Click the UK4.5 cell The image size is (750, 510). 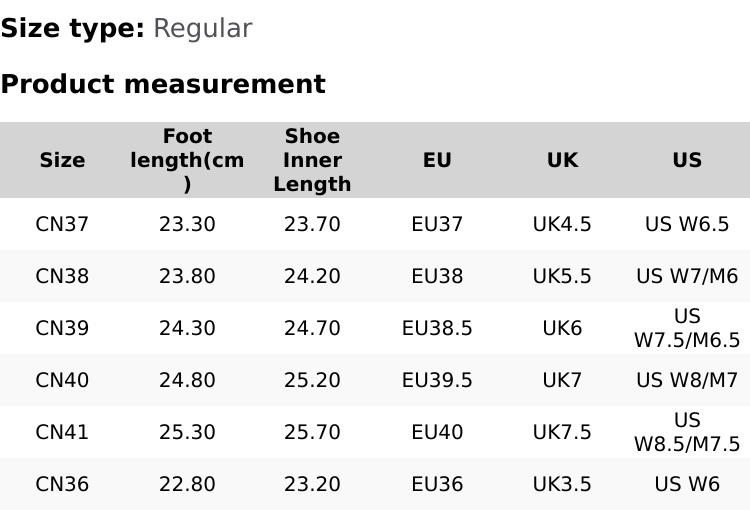[562, 224]
